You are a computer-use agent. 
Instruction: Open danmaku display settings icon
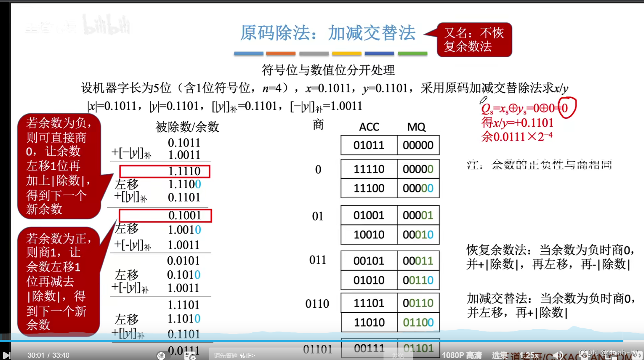[x=190, y=356]
